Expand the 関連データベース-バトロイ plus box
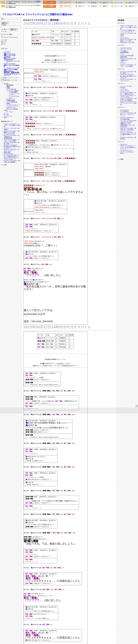Screen dimensions: 138x644 [2, 78]
